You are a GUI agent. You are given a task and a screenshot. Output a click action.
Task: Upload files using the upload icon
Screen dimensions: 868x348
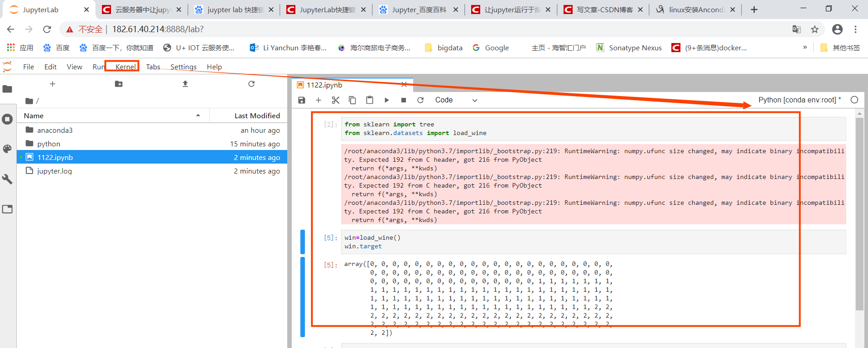click(185, 84)
